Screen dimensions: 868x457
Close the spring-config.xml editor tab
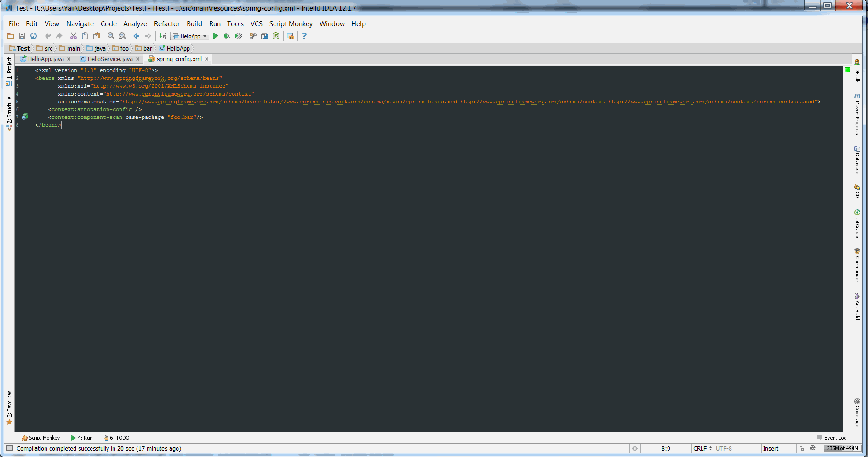point(207,59)
